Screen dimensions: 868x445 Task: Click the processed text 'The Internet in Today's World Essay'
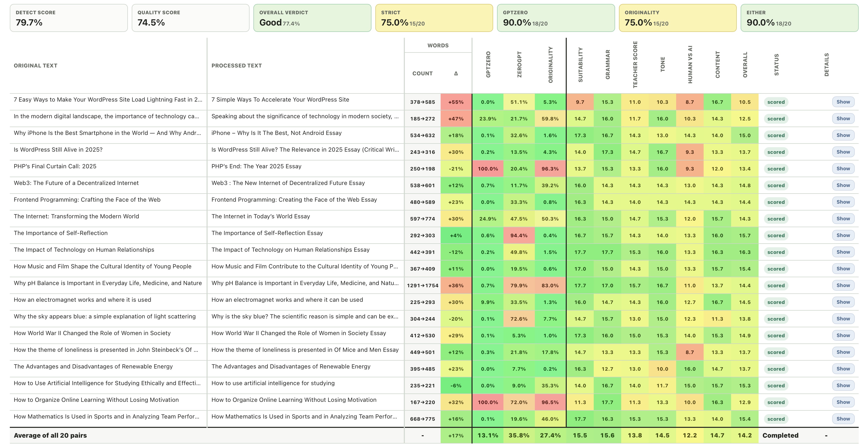click(261, 216)
